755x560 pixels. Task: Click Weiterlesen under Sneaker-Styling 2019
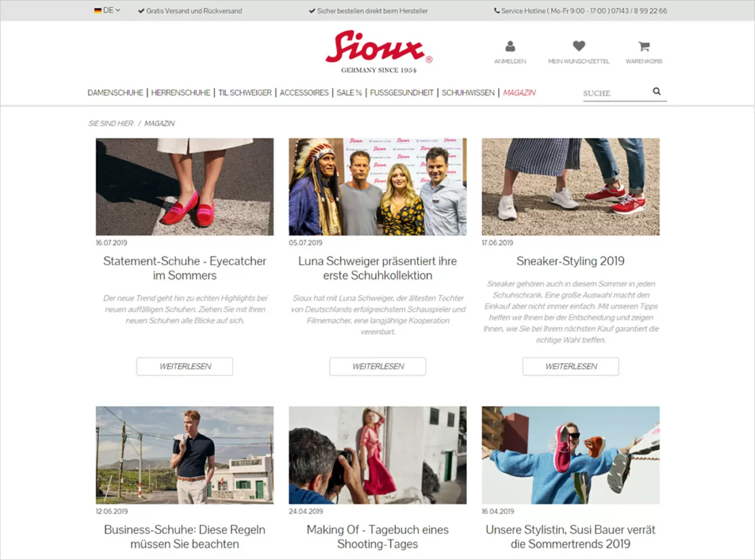[570, 366]
